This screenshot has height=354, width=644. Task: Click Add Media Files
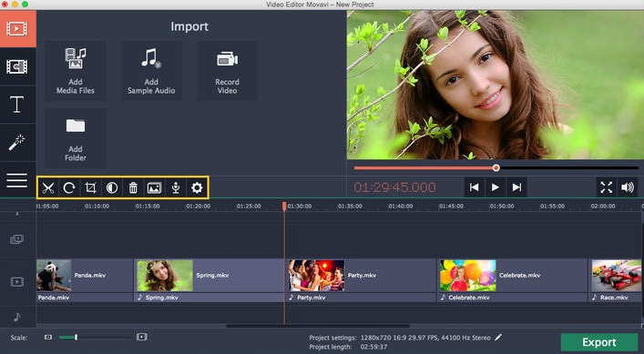tap(76, 71)
